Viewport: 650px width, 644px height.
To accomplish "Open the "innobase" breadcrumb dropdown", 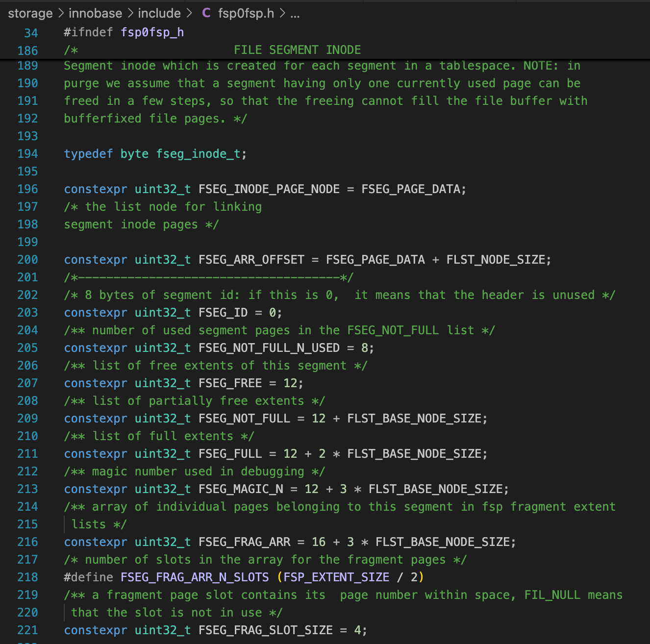I will [x=95, y=13].
